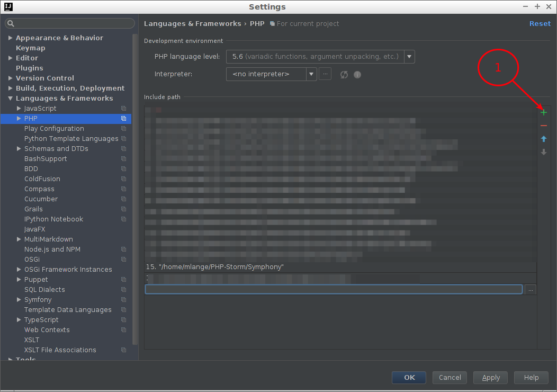Expand the PHP tree node
The image size is (557, 392).
19,118
